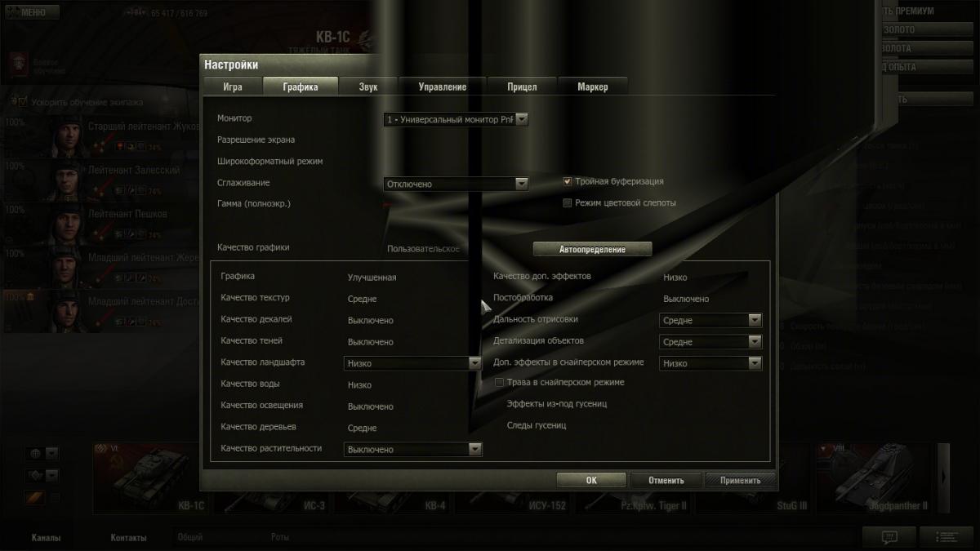This screenshot has height=551, width=980.
Task: Expand Доп. эффекты в снайперском режиме dropdown
Action: pyautogui.click(x=710, y=363)
